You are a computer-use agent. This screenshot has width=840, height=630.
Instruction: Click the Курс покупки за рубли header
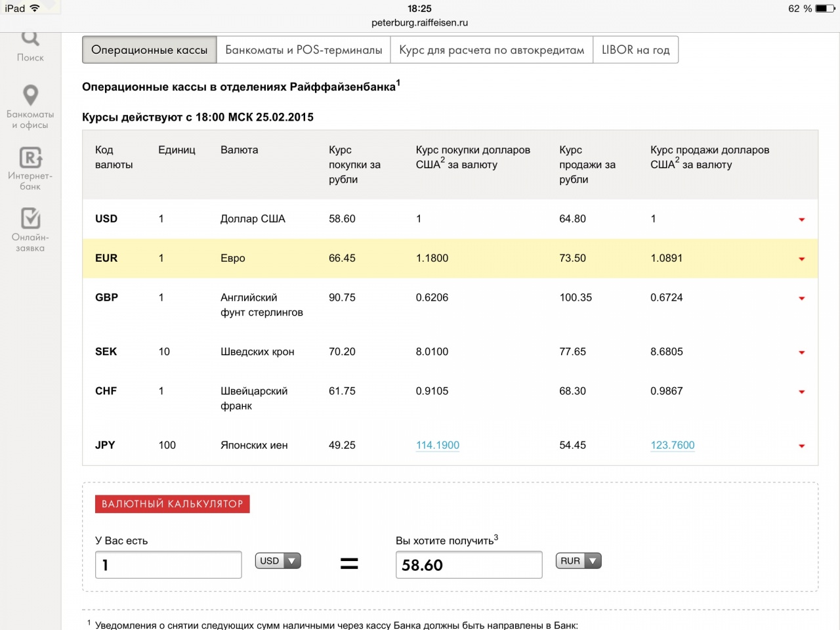354,165
